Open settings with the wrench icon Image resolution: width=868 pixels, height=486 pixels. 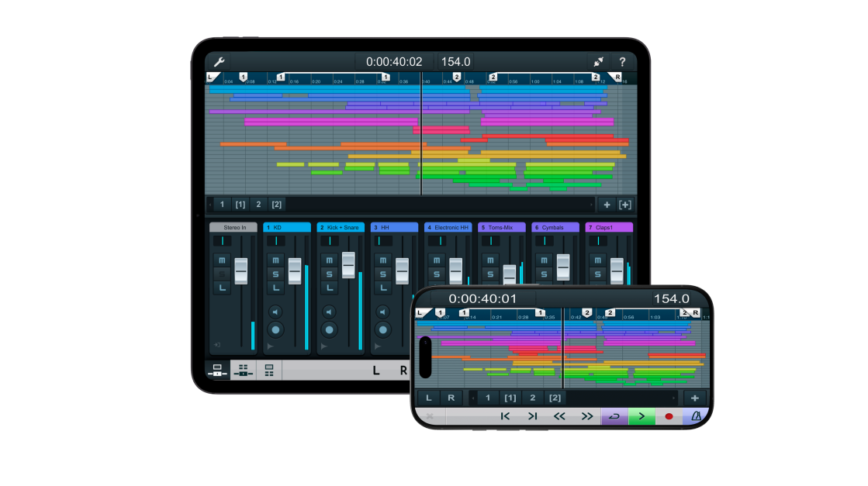220,62
